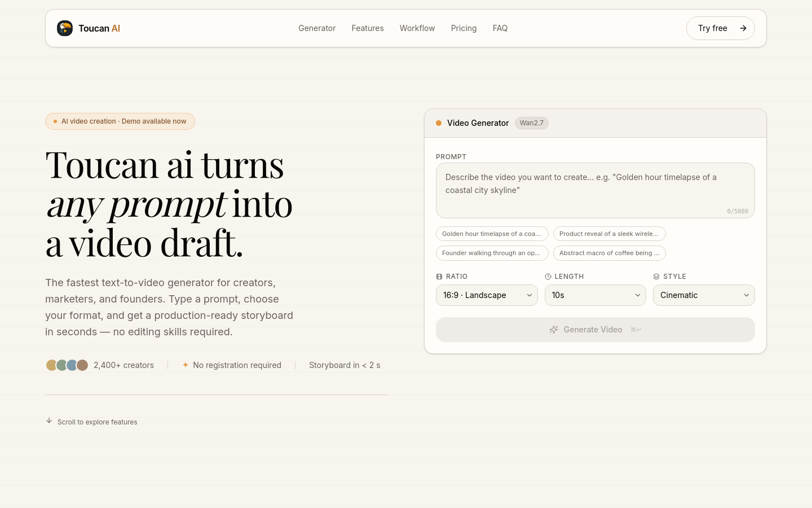
Task: Click the Wan2.7 model badge
Action: 532,123
